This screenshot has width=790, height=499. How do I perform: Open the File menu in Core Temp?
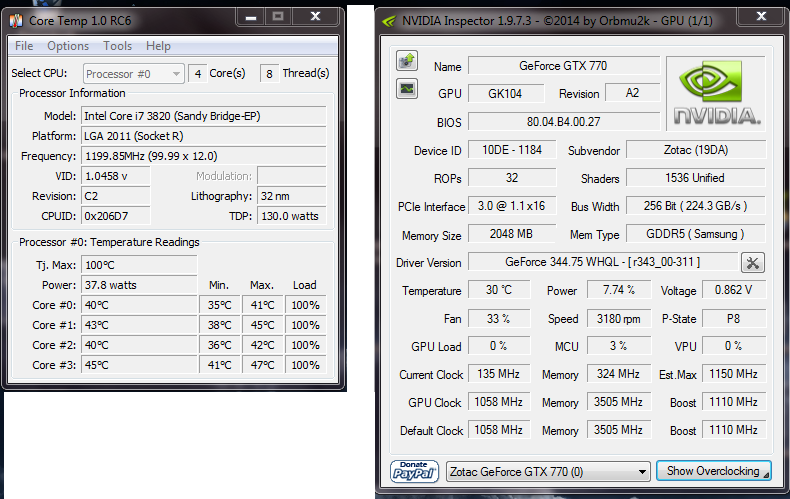point(24,46)
